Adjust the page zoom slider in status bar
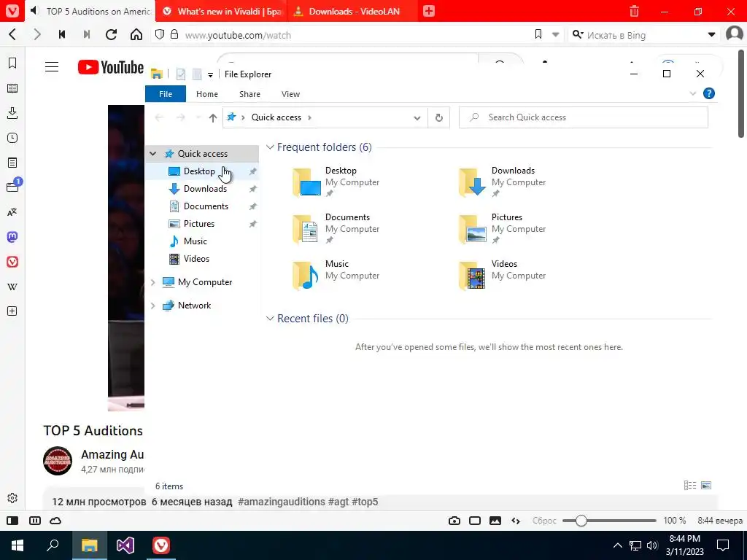747x560 pixels. click(581, 521)
